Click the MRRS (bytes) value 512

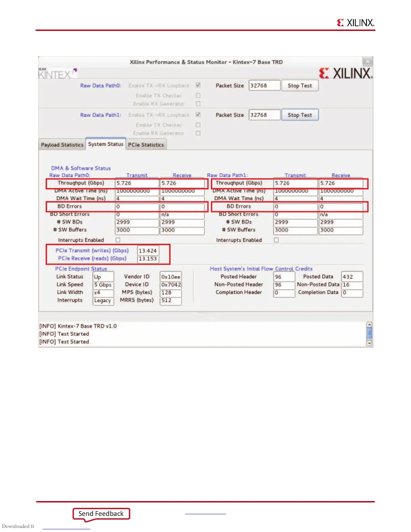pos(171,301)
